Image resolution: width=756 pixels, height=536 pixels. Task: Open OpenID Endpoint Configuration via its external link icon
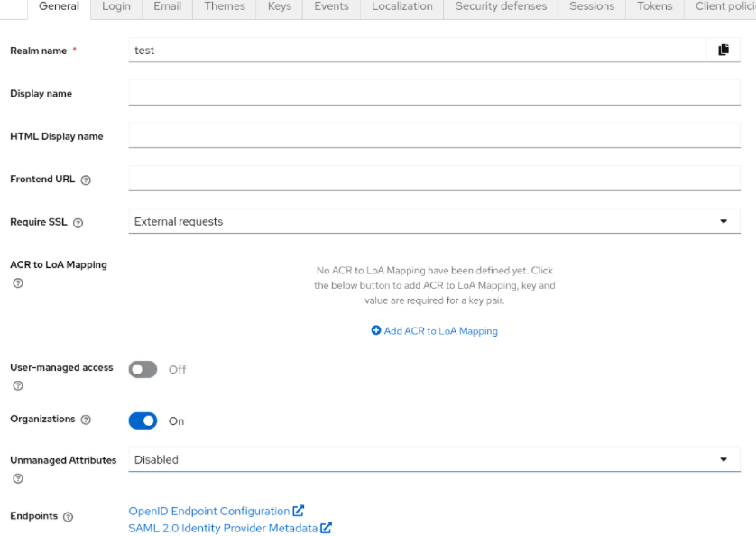[299, 510]
